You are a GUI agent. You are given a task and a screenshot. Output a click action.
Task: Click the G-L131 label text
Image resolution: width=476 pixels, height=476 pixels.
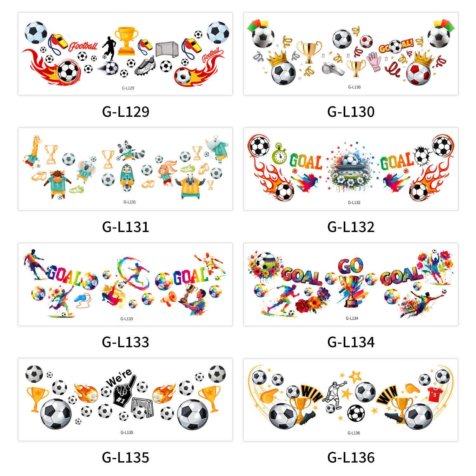point(126,227)
